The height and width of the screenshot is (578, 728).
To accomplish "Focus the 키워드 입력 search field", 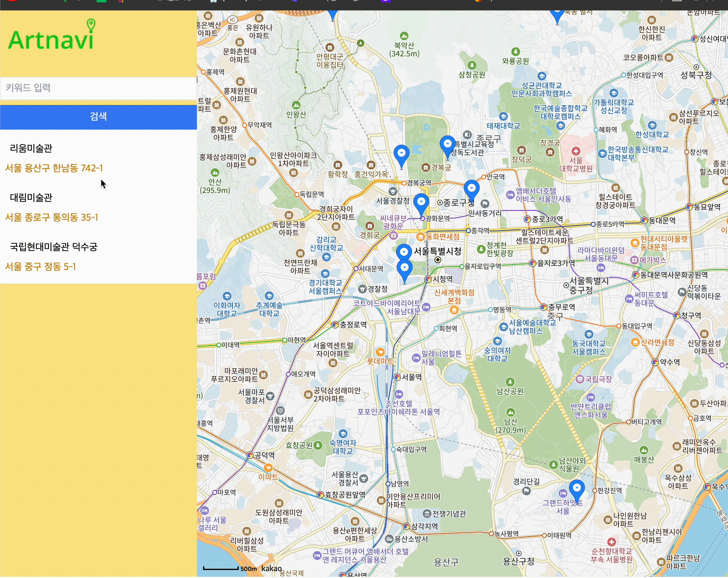I will [98, 88].
